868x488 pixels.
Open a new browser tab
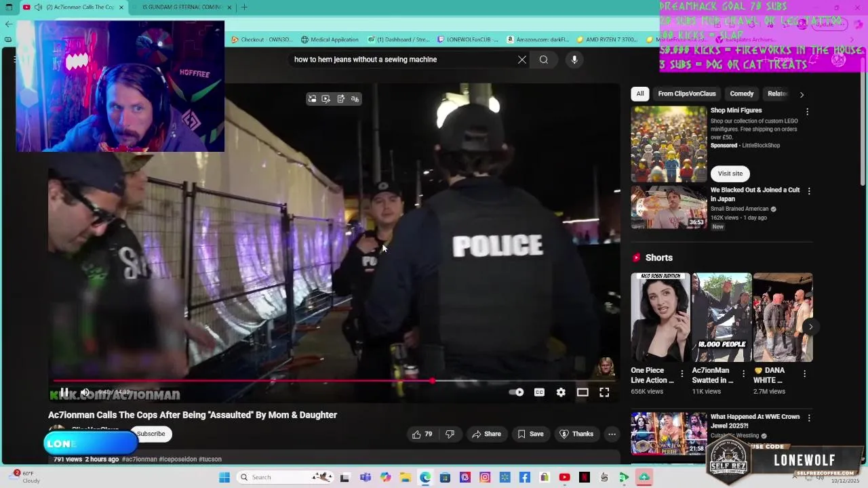click(x=244, y=7)
